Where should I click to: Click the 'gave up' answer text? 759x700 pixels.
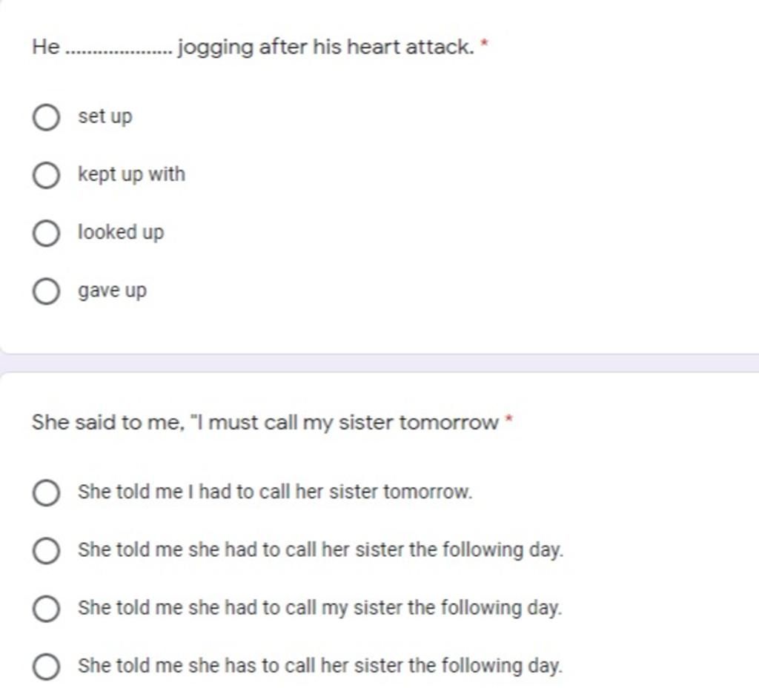[113, 291]
